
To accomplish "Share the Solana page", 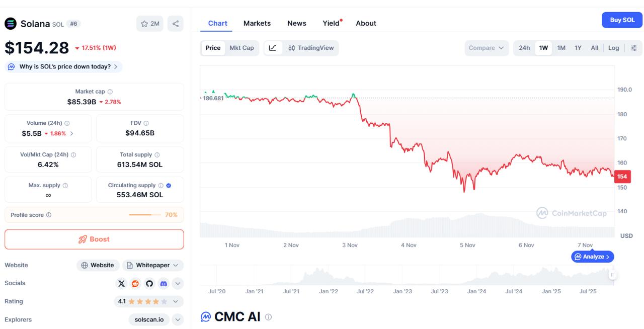I will coord(175,23).
